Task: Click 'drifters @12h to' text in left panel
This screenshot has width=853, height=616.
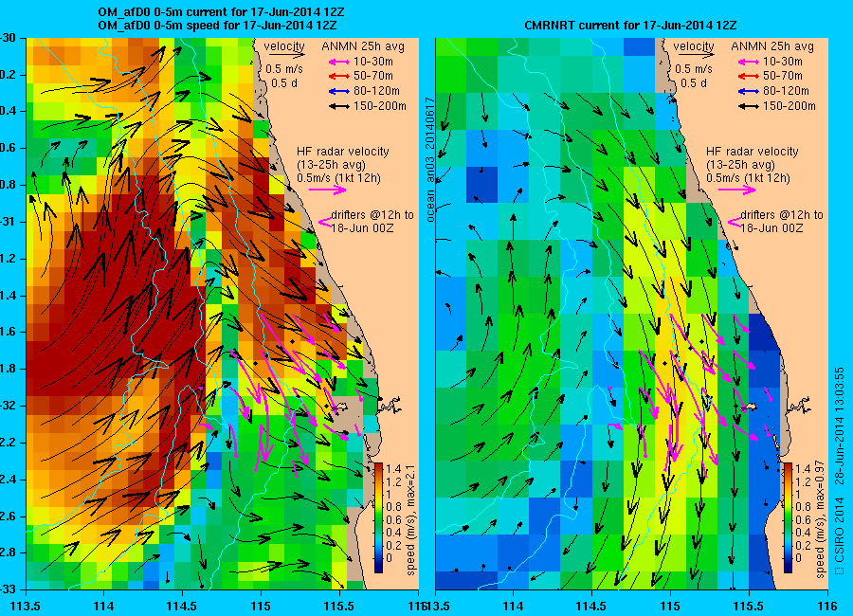Action: coord(372,215)
